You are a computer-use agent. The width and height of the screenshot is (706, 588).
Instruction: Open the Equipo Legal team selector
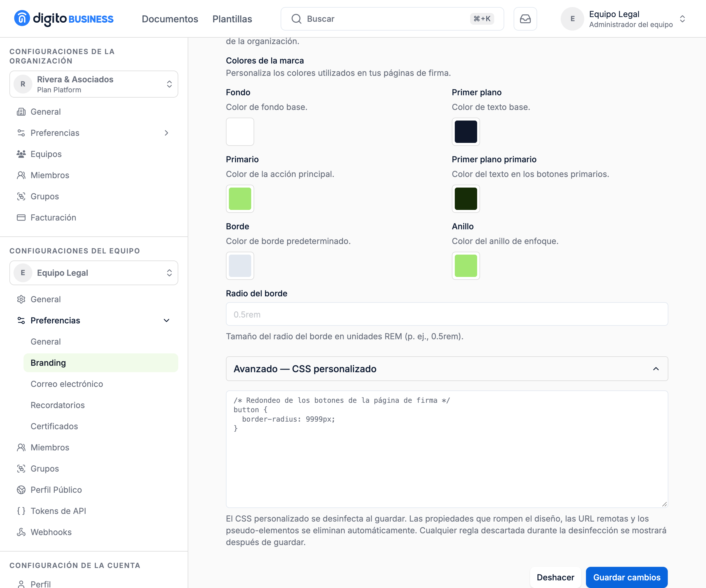[94, 273]
